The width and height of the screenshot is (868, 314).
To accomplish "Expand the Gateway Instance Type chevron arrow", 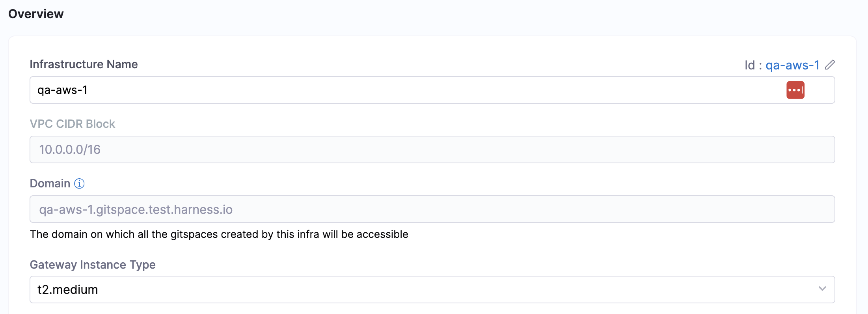I will (822, 289).
